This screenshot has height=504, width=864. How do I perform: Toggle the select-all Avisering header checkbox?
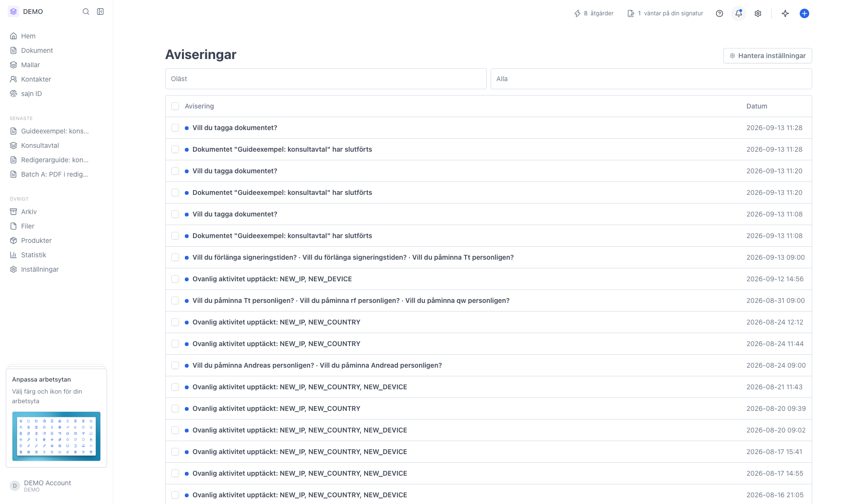pyautogui.click(x=175, y=106)
